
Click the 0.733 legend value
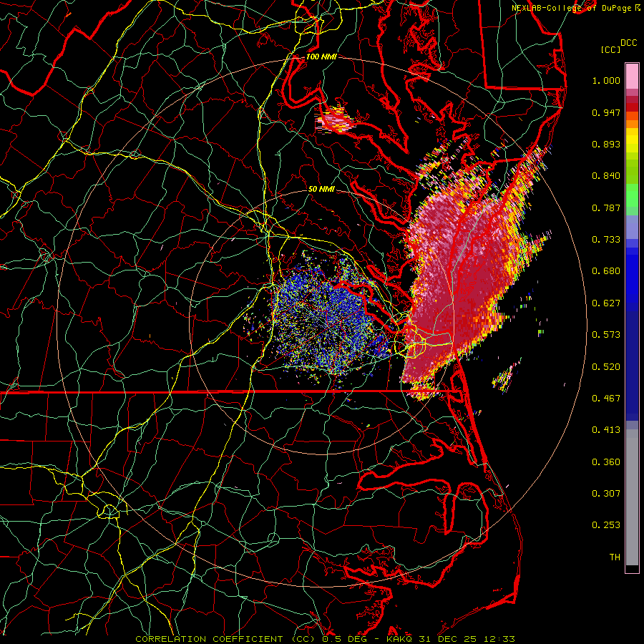click(606, 240)
